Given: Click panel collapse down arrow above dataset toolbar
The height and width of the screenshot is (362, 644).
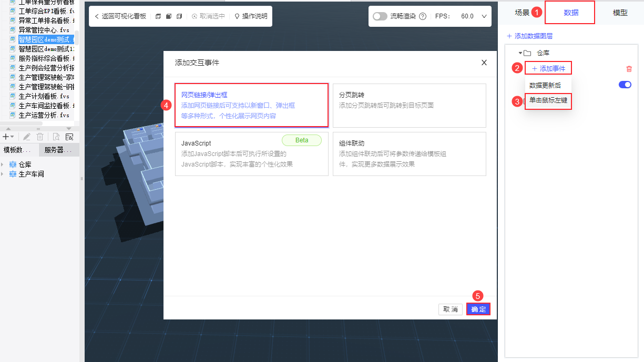Looking at the screenshot, I should 69,128.
